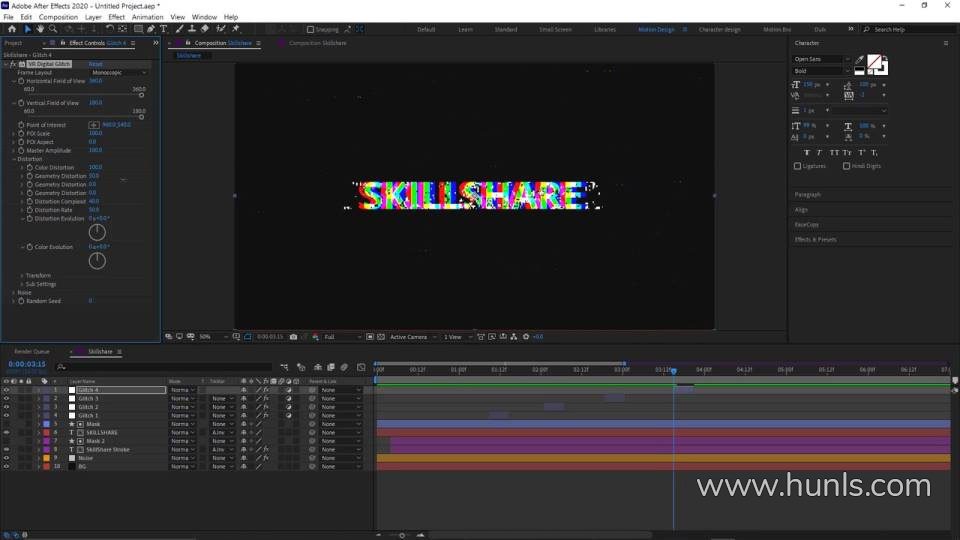
Task: Enable the Hindi Digits checkbox
Action: click(846, 166)
